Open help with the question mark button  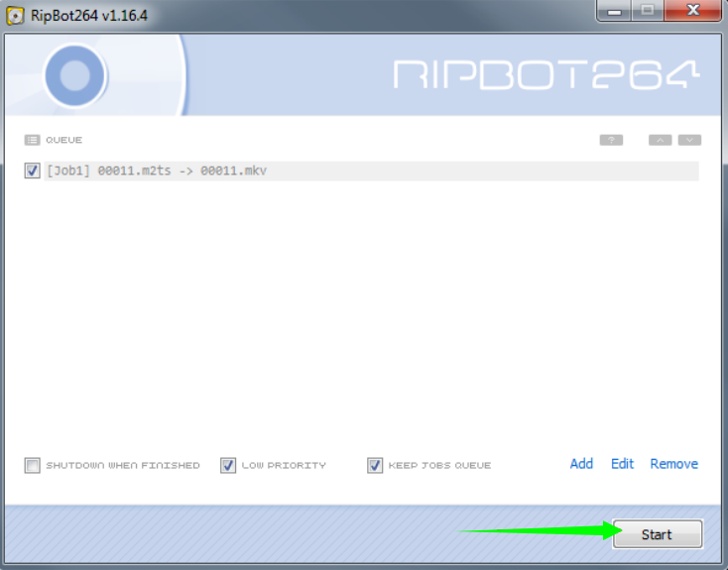coord(611,140)
